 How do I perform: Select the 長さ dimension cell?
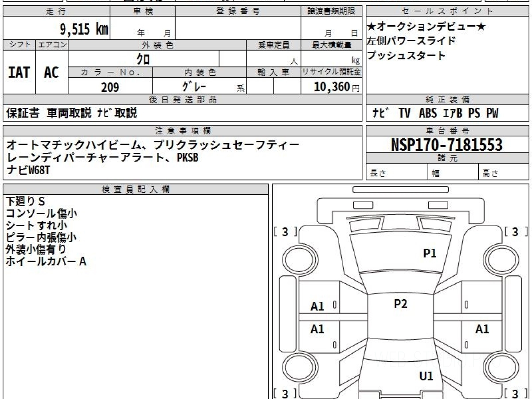tap(397, 172)
